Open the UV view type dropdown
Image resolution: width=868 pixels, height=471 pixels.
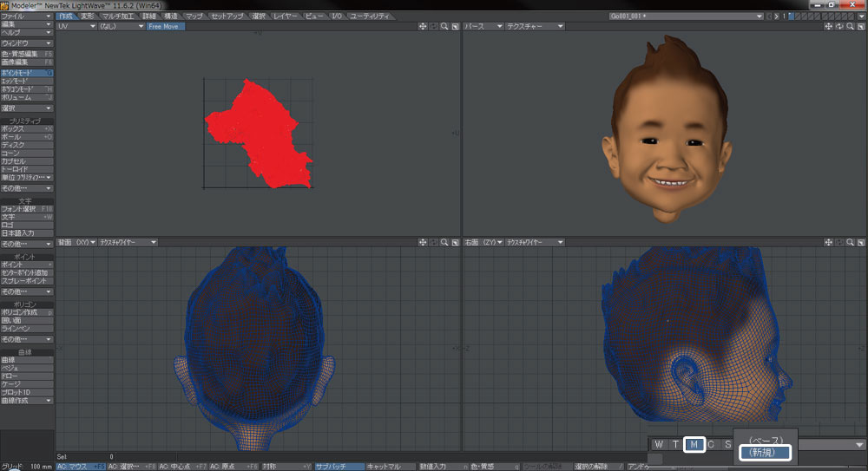click(75, 27)
